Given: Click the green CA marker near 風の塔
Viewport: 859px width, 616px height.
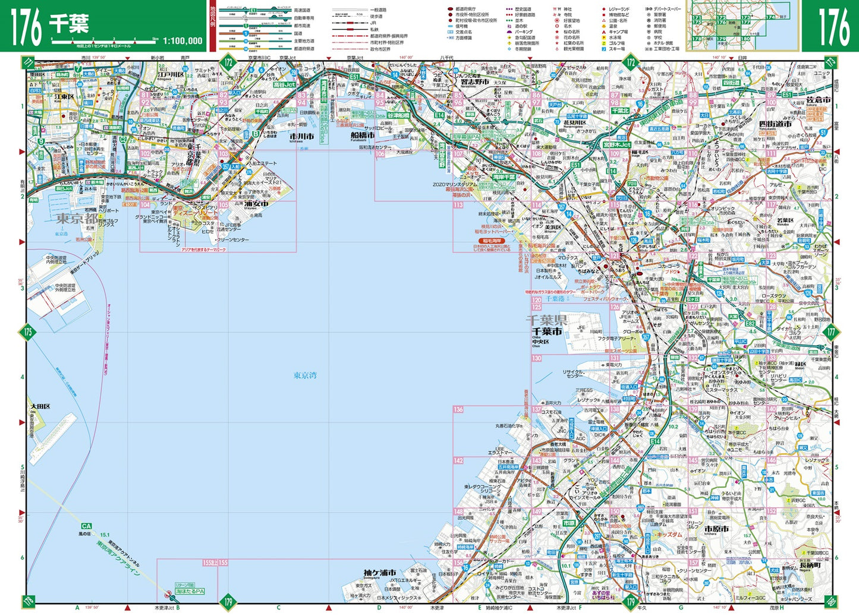Looking at the screenshot, I should tap(86, 526).
